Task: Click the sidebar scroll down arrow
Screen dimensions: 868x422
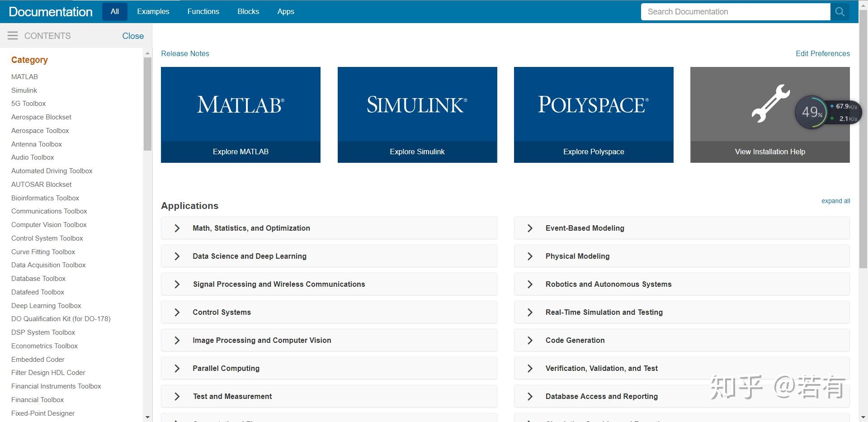Action: click(147, 417)
